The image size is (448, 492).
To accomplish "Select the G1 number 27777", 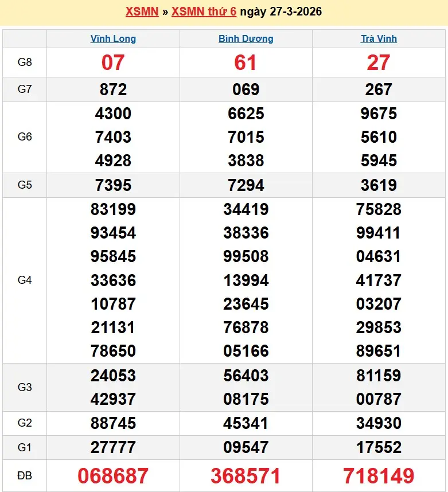I will point(113,447).
